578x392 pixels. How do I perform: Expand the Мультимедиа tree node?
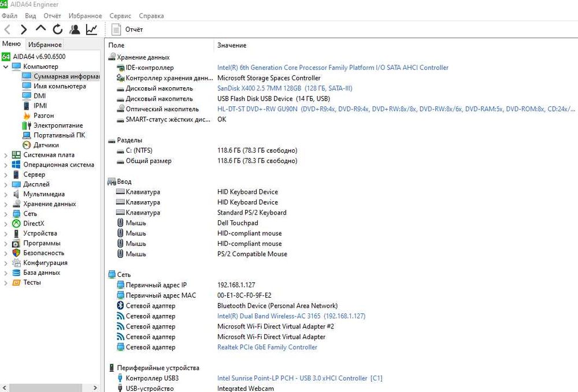pos(6,194)
